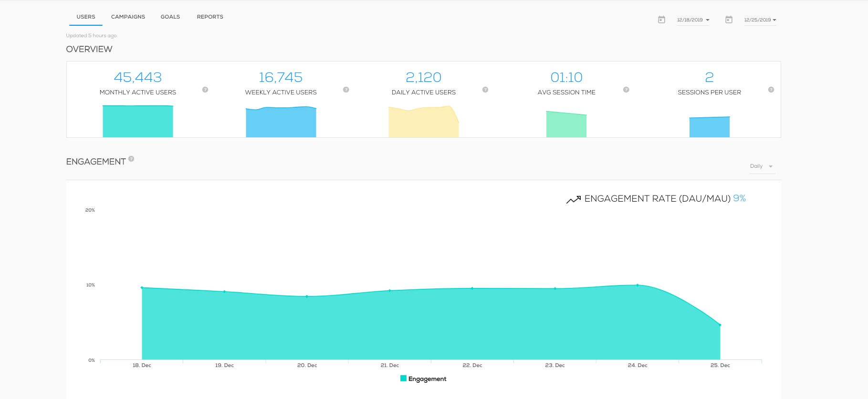The width and height of the screenshot is (868, 399).
Task: Click the 24. Dec data point on chart
Action: (638, 285)
